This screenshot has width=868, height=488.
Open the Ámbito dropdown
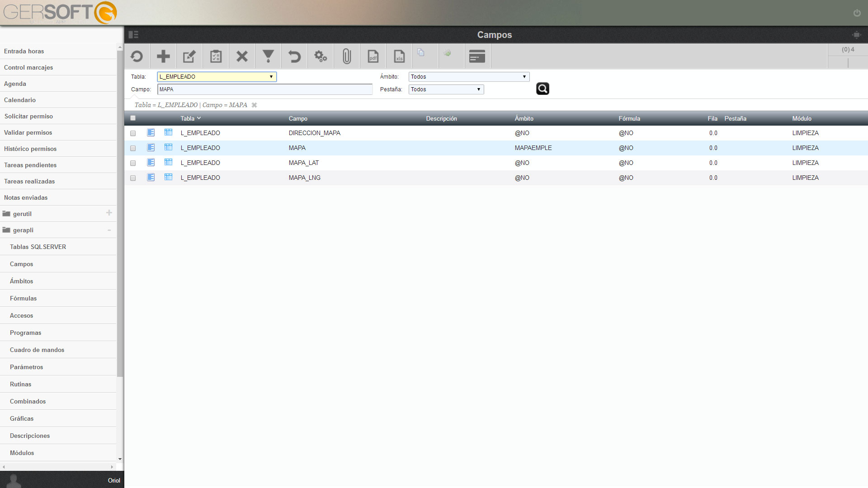pos(469,77)
